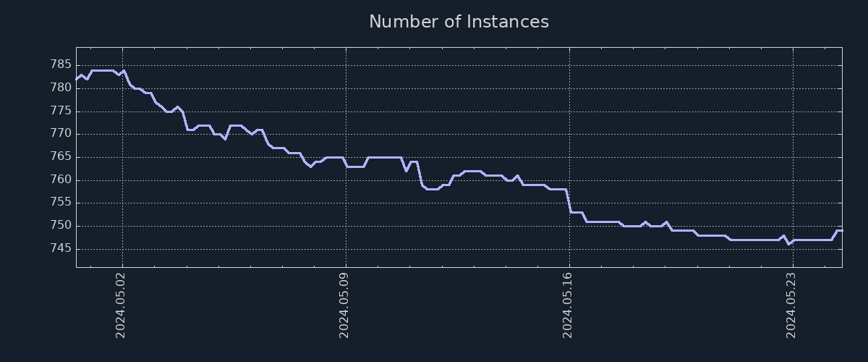Screen dimensions: 868x362
Task: Click the 765 y-axis tick label
Action: click(61, 157)
